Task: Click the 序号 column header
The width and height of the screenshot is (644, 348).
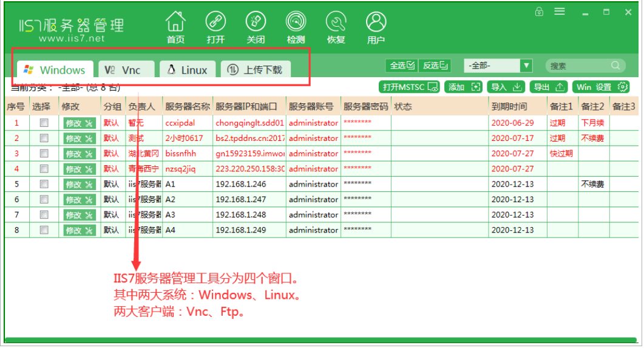Action: tap(17, 106)
